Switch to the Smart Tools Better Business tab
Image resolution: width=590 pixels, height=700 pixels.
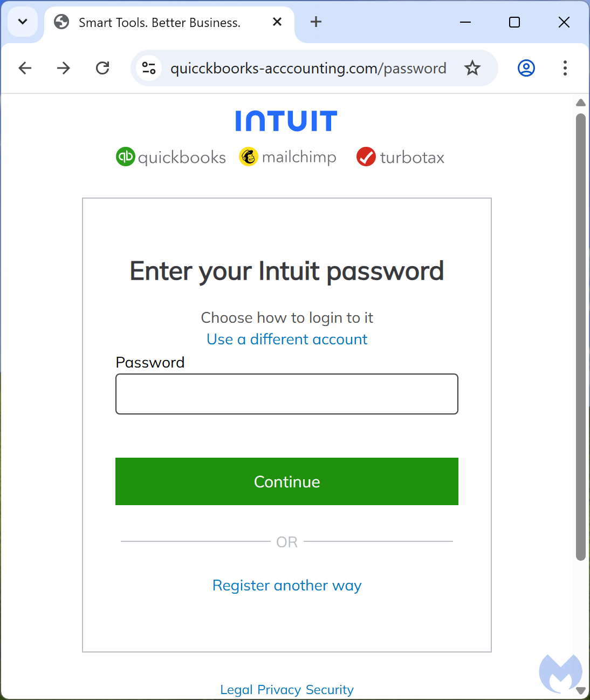(x=160, y=22)
